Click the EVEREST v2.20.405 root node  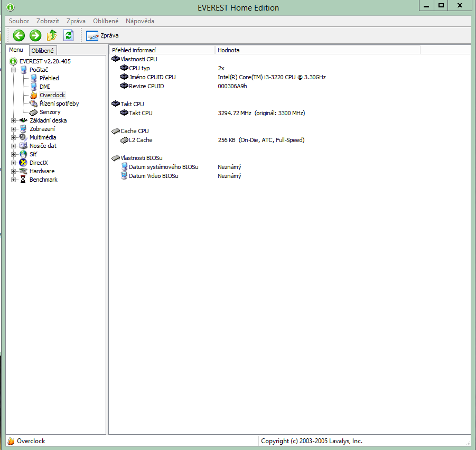coord(45,61)
